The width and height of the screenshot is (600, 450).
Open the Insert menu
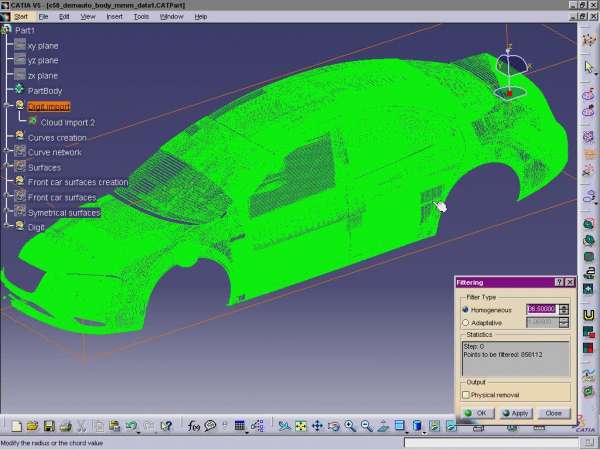pyautogui.click(x=115, y=17)
